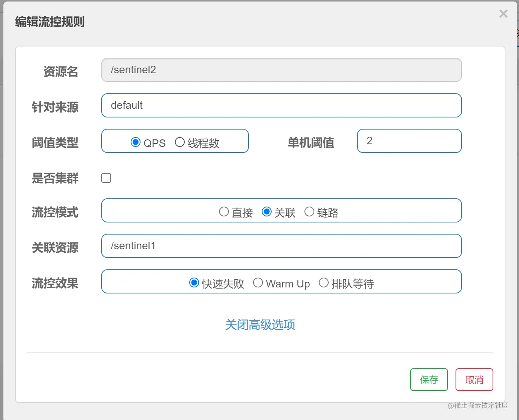Click the 资源名 label
The height and width of the screenshot is (420, 519).
[x=61, y=72]
